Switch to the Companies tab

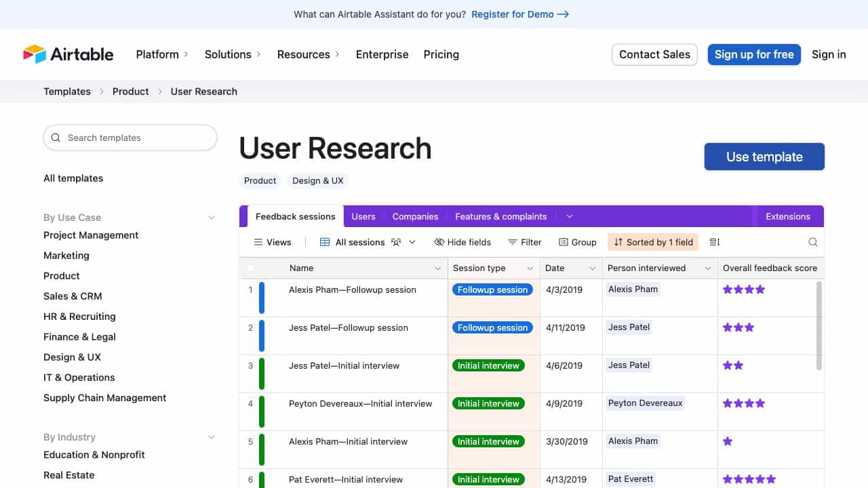[415, 216]
